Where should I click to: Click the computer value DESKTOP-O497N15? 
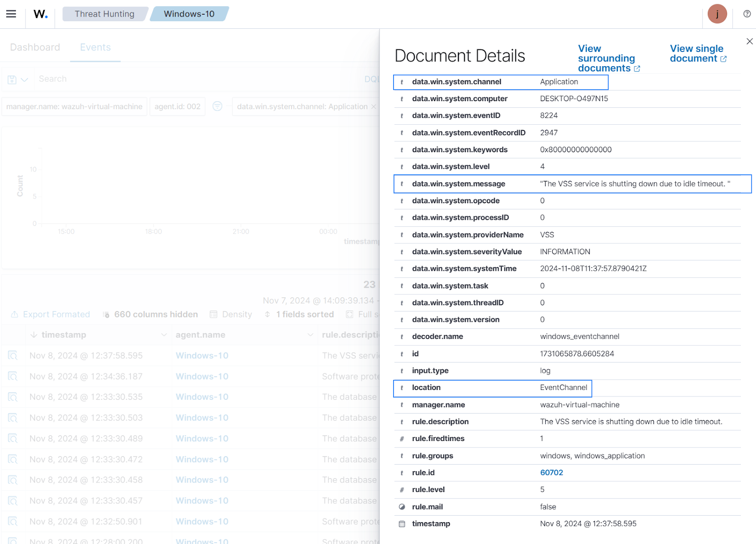[x=574, y=98]
